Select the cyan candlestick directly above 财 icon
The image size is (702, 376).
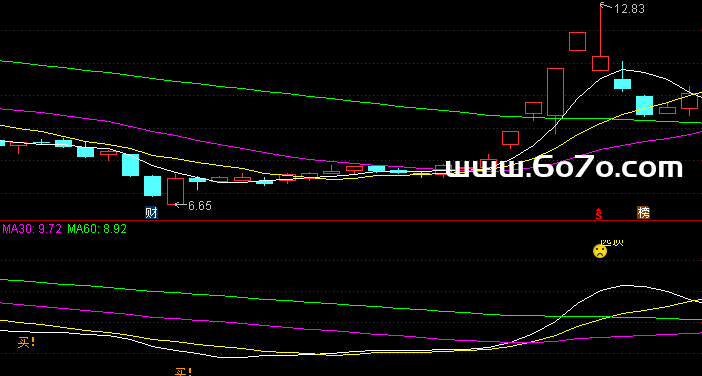point(152,186)
